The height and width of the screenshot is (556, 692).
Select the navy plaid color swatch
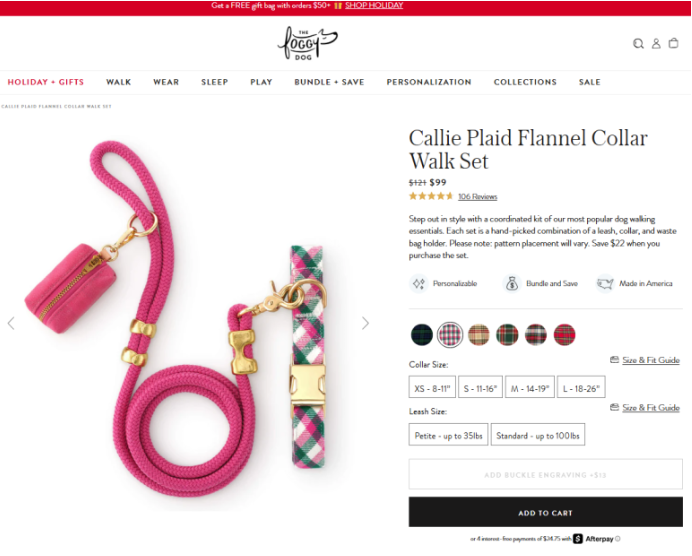pyautogui.click(x=422, y=334)
